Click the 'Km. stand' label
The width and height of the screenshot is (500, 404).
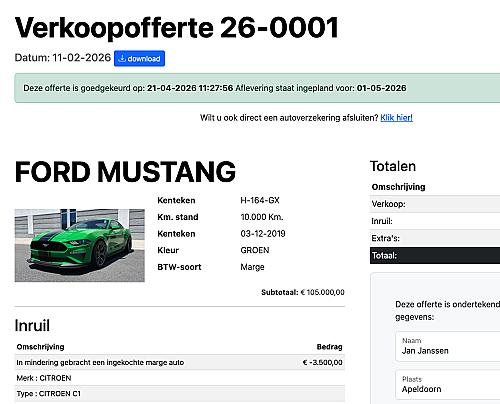pos(178,217)
